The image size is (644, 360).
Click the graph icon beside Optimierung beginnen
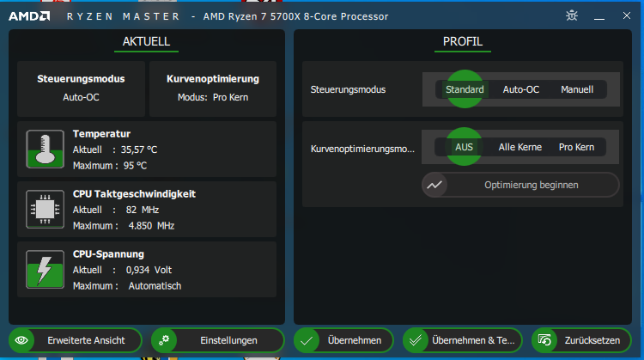pos(434,185)
